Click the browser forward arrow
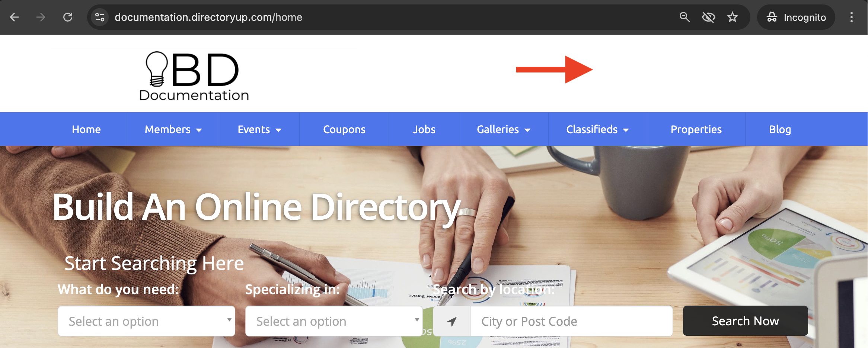Image resolution: width=868 pixels, height=348 pixels. pos(41,17)
